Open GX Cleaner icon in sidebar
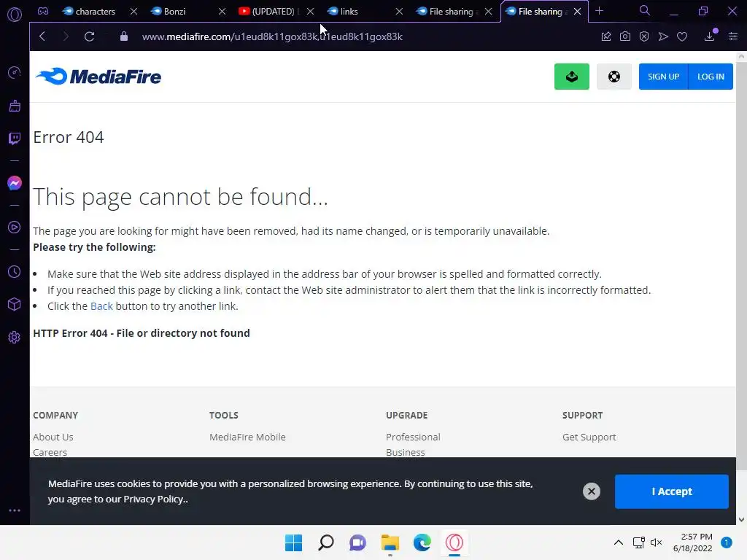 tap(15, 106)
